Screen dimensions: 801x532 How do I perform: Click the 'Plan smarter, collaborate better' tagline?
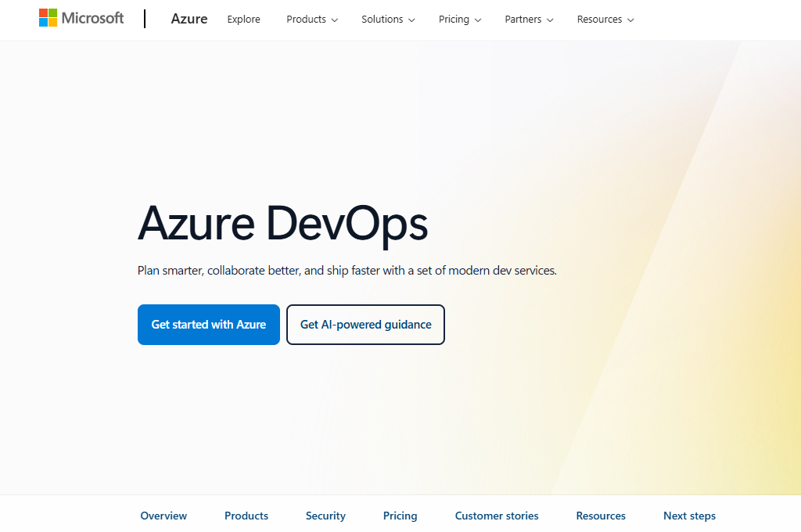pyautogui.click(x=347, y=271)
